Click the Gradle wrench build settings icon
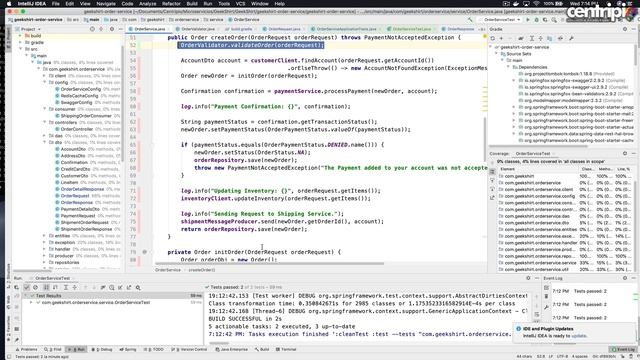Image resolution: width=640 pixels, height=360 pixels. (571, 38)
